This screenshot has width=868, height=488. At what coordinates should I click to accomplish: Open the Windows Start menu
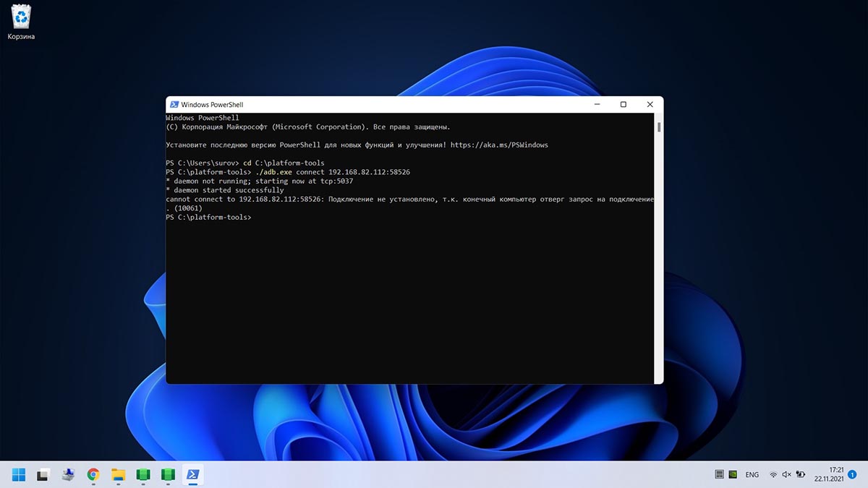19,474
